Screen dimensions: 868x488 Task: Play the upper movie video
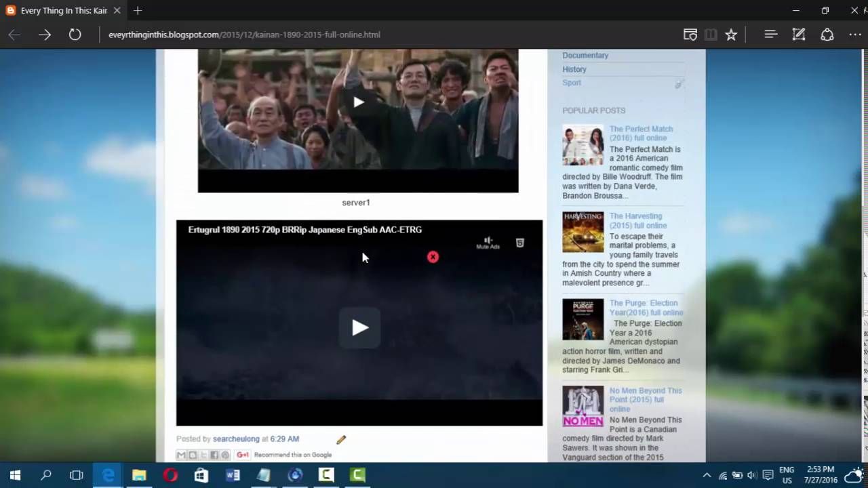tap(358, 102)
